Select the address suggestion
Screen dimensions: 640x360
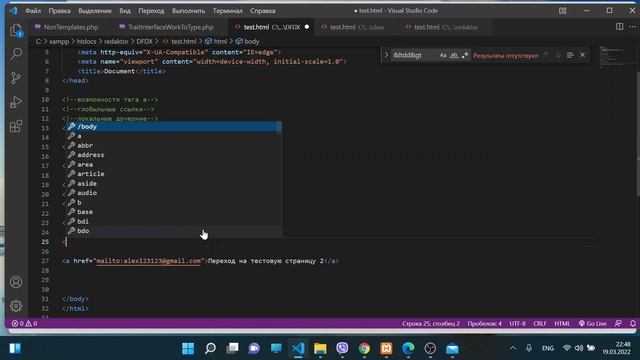[x=174, y=155]
